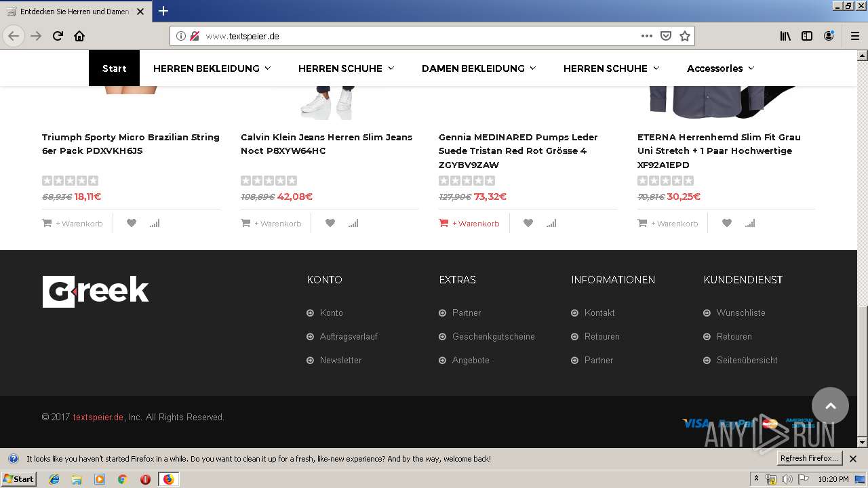Open Triumph Sporty Micro Brazilian String product
This screenshot has height=488, width=868.
tap(131, 144)
